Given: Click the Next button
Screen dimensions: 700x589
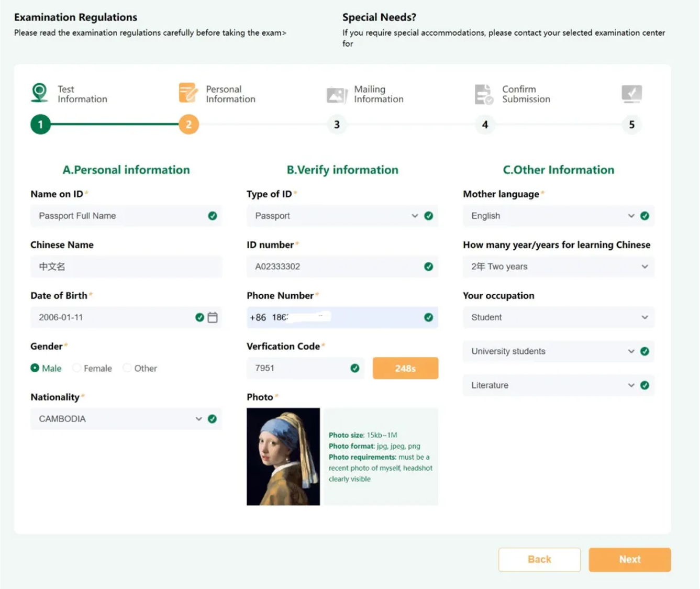Looking at the screenshot, I should (x=629, y=559).
